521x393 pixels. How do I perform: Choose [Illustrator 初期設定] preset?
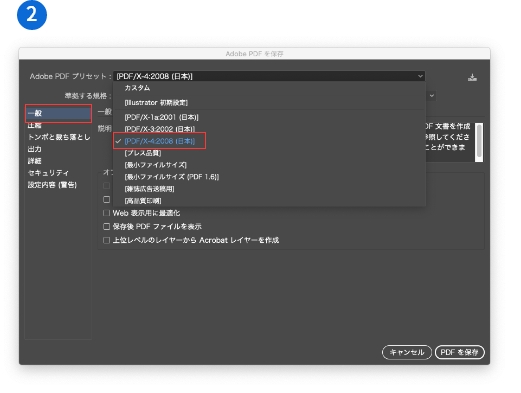click(x=156, y=103)
